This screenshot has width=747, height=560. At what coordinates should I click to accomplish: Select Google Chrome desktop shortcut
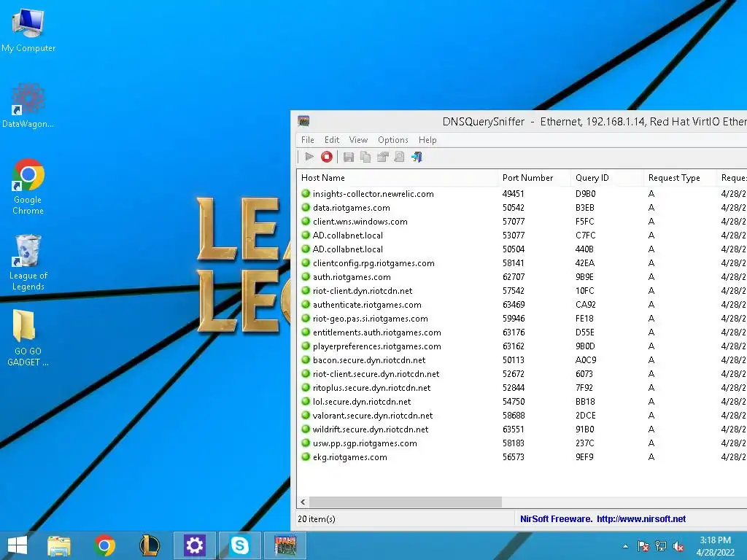[x=28, y=187]
